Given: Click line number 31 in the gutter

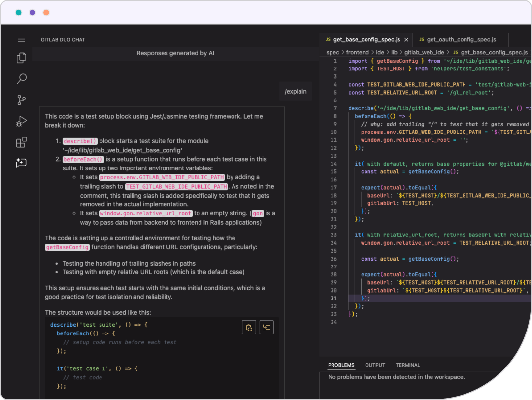Looking at the screenshot, I should (333, 298).
